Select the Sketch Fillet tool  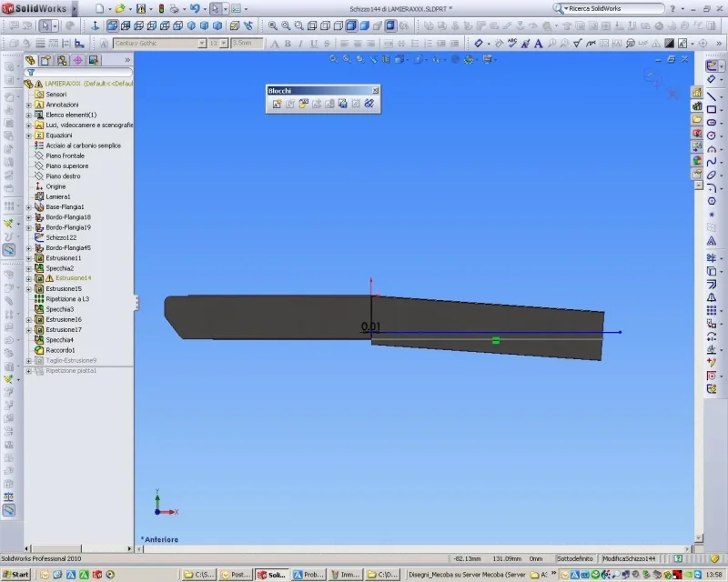[712, 188]
